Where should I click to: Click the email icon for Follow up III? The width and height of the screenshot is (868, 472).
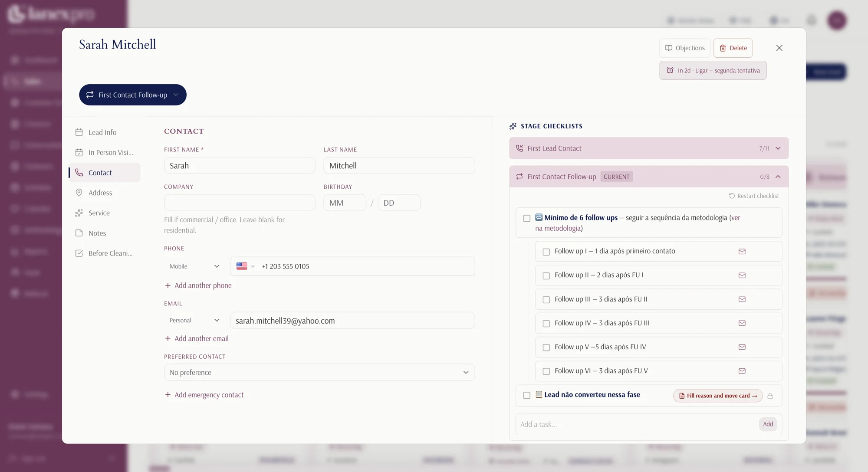coord(742,299)
